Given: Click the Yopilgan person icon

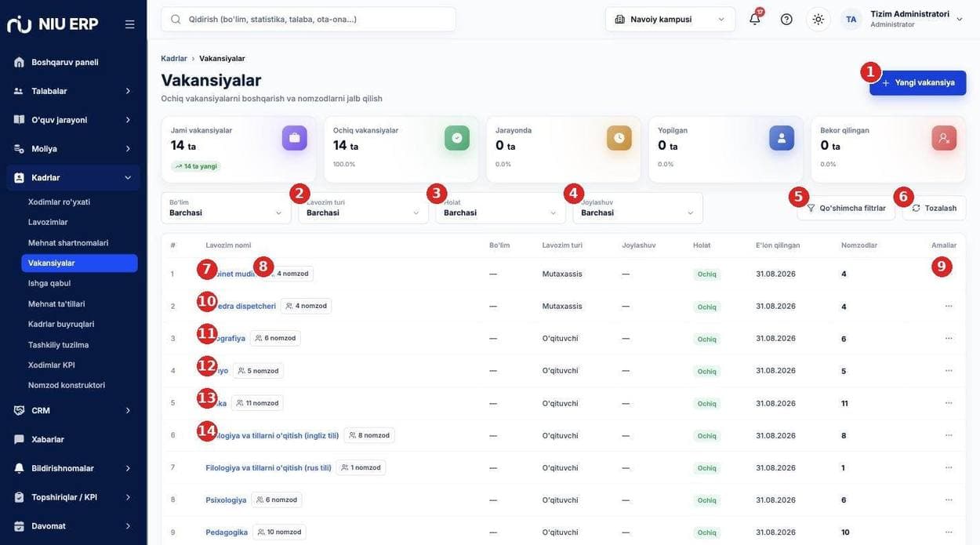Looking at the screenshot, I should (x=782, y=138).
